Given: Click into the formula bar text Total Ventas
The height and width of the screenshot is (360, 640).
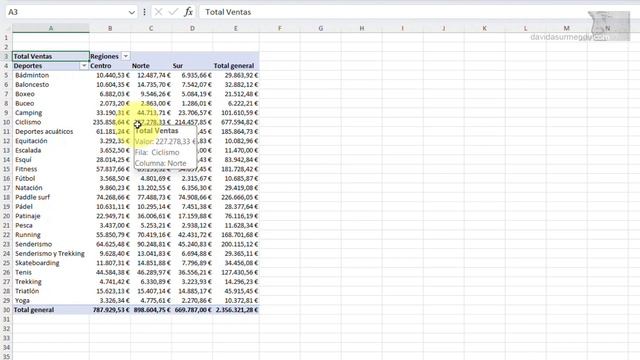Looking at the screenshot, I should (x=228, y=12).
